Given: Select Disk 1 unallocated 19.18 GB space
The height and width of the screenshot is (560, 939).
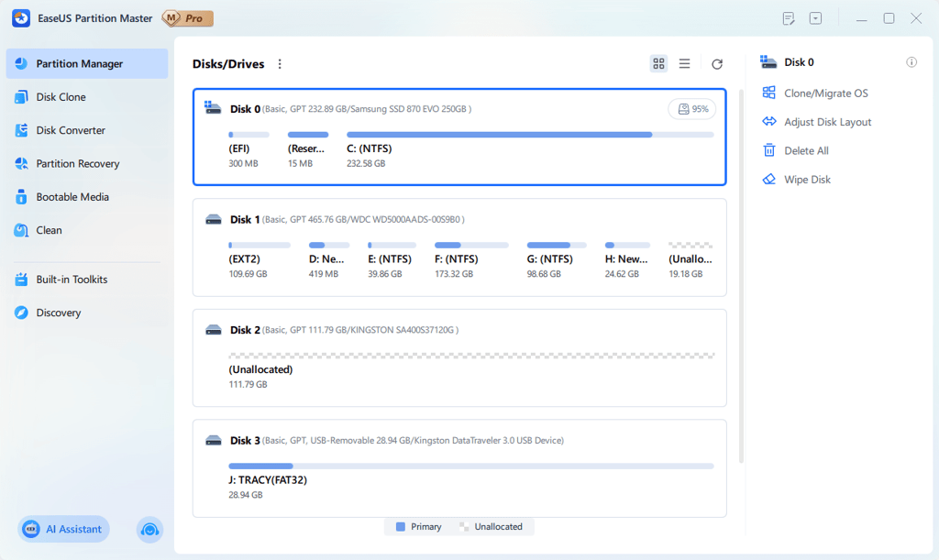Looking at the screenshot, I should point(690,260).
